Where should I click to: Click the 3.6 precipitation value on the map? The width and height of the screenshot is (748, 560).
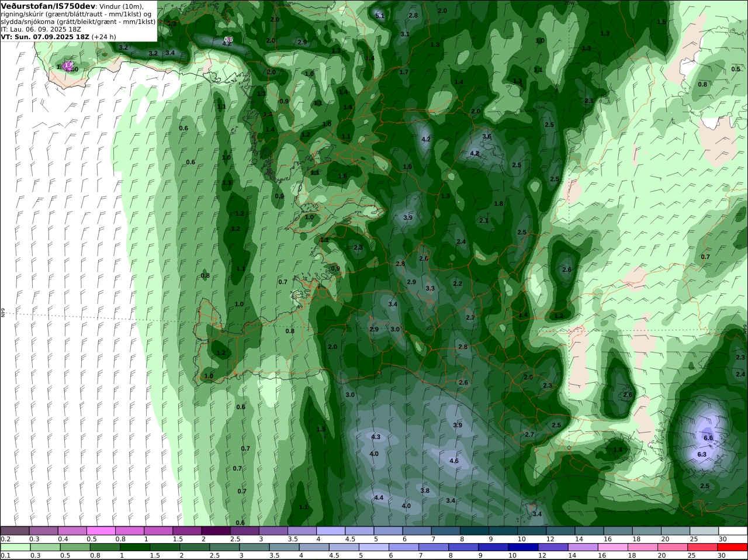pos(487,136)
